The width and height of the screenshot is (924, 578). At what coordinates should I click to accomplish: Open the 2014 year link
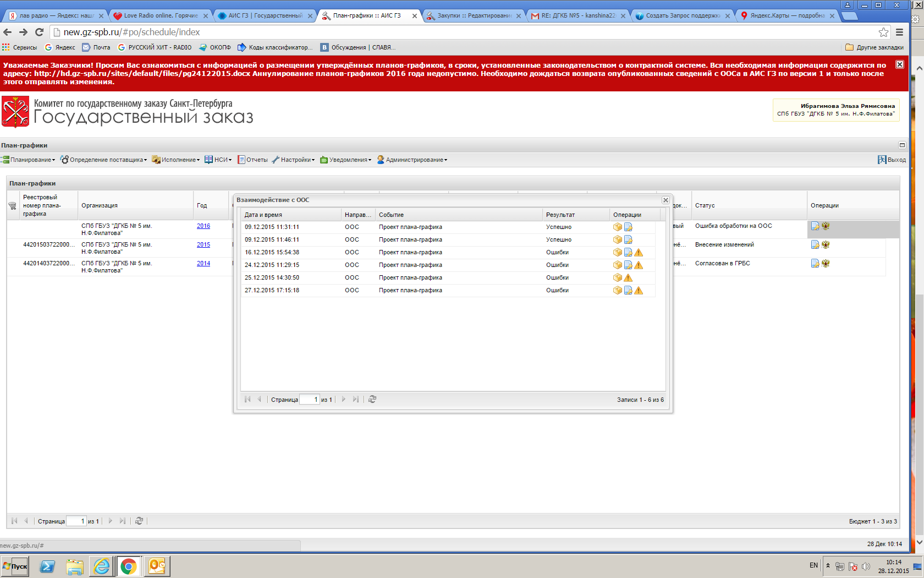coord(204,263)
